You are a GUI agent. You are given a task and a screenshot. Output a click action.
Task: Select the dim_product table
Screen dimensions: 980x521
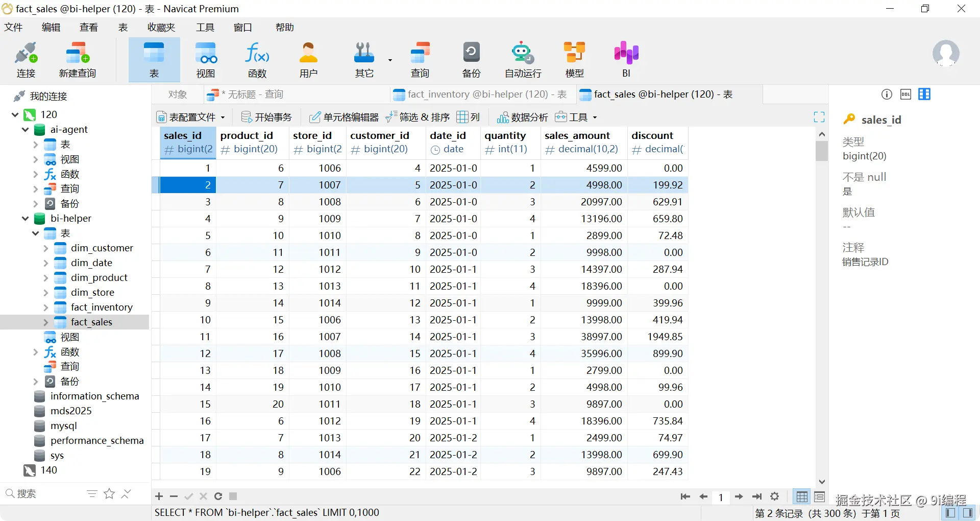[x=99, y=278]
